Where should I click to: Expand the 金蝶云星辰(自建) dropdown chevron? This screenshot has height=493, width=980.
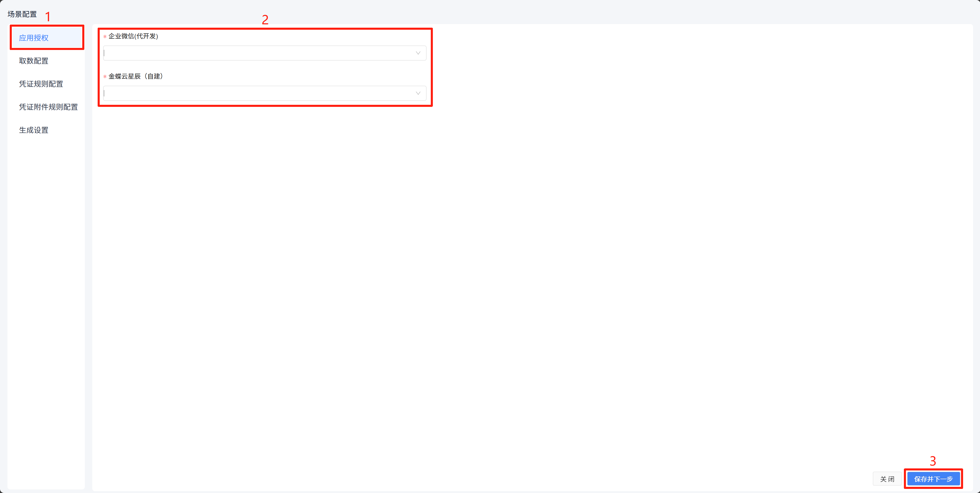[x=418, y=93]
